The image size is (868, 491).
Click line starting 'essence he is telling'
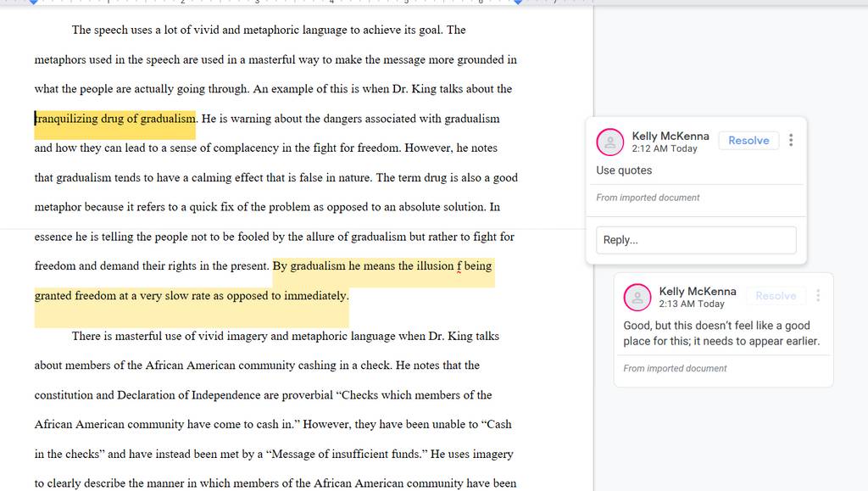[274, 237]
